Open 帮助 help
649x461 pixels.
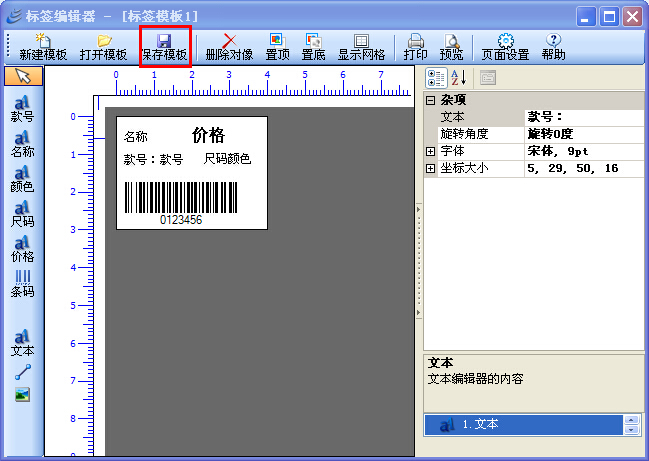pos(553,47)
